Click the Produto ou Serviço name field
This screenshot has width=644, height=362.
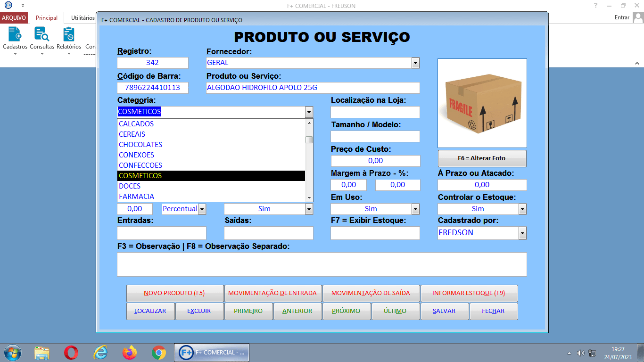click(x=313, y=88)
